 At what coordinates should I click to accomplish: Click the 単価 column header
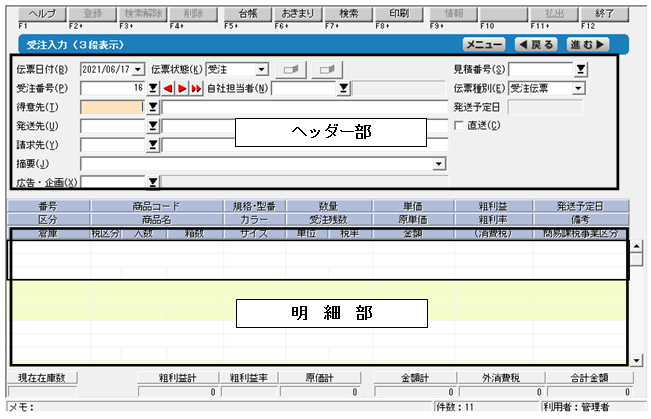[413, 206]
